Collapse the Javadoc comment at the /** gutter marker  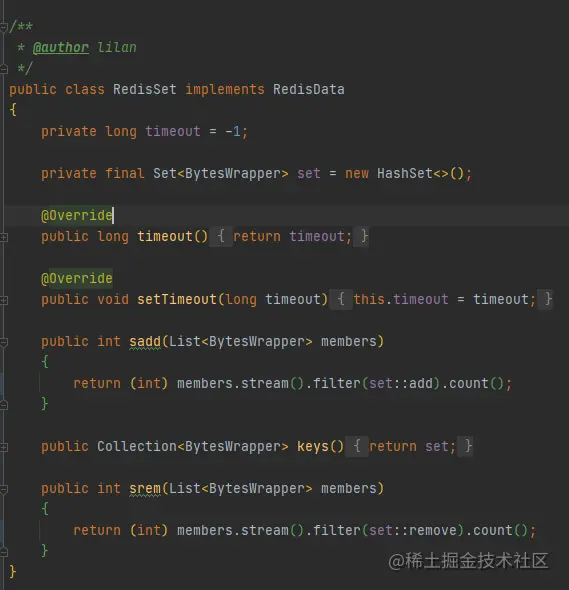(3, 27)
